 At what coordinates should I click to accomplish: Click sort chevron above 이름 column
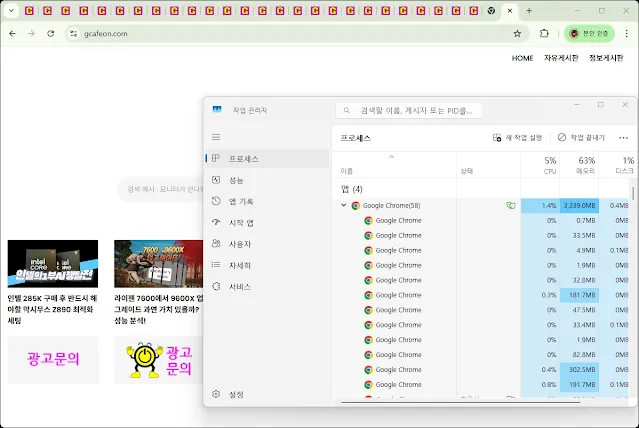click(x=392, y=157)
